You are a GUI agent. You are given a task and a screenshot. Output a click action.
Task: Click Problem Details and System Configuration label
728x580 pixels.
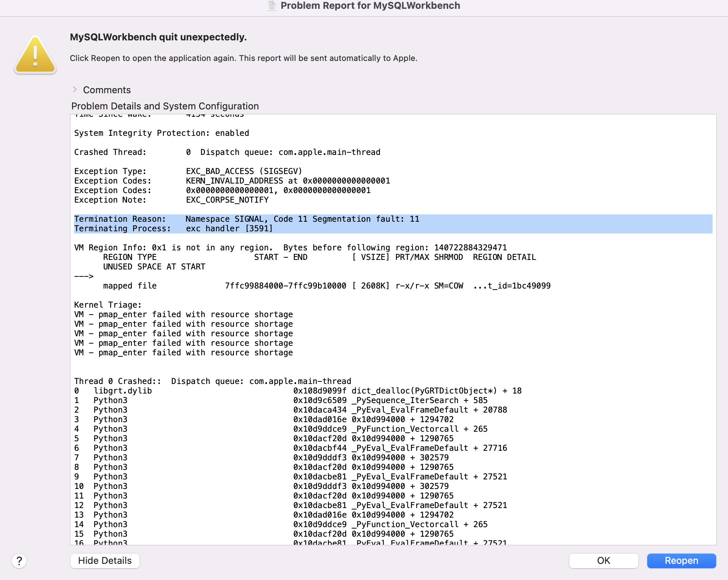165,106
